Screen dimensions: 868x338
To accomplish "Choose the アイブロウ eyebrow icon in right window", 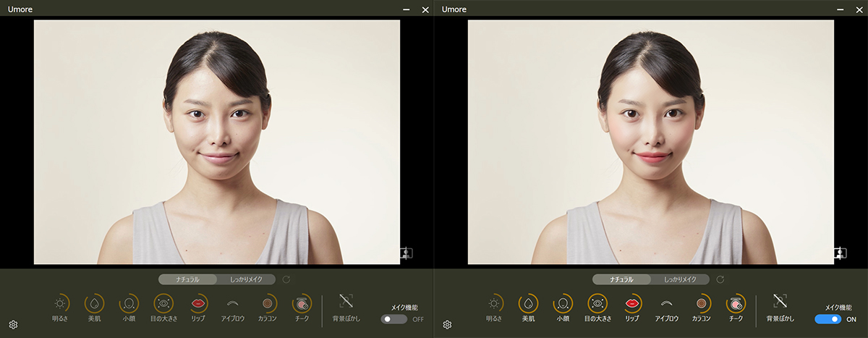I will (x=666, y=303).
